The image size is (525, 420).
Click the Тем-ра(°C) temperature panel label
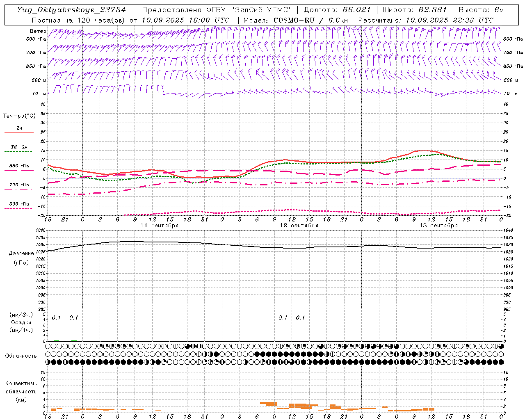[x=19, y=116]
